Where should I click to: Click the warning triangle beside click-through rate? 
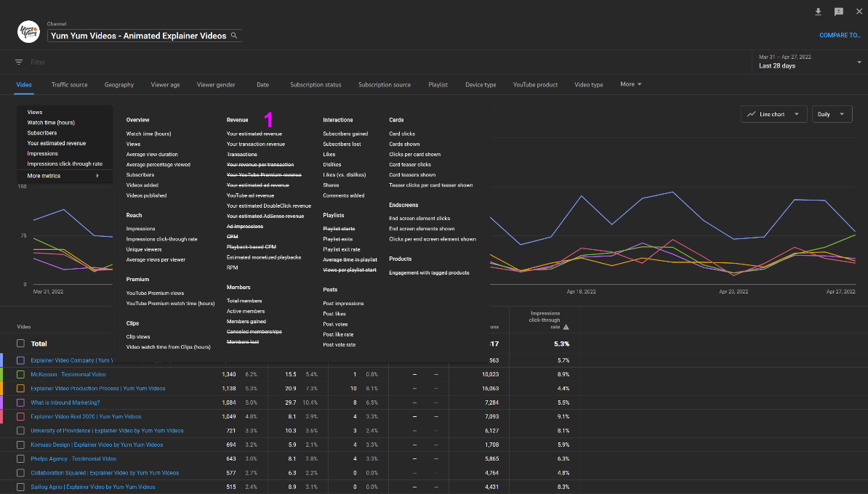point(566,327)
